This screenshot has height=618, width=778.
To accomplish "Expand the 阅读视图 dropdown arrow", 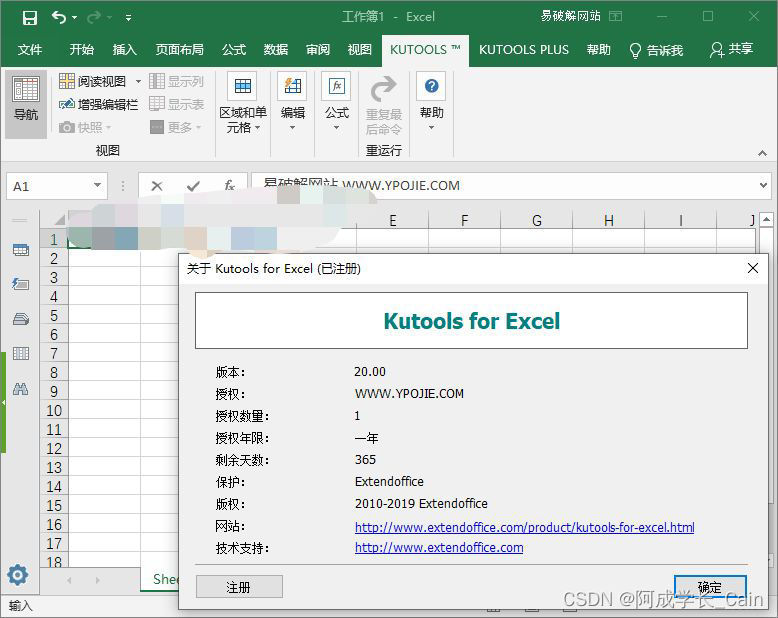I will point(138,81).
